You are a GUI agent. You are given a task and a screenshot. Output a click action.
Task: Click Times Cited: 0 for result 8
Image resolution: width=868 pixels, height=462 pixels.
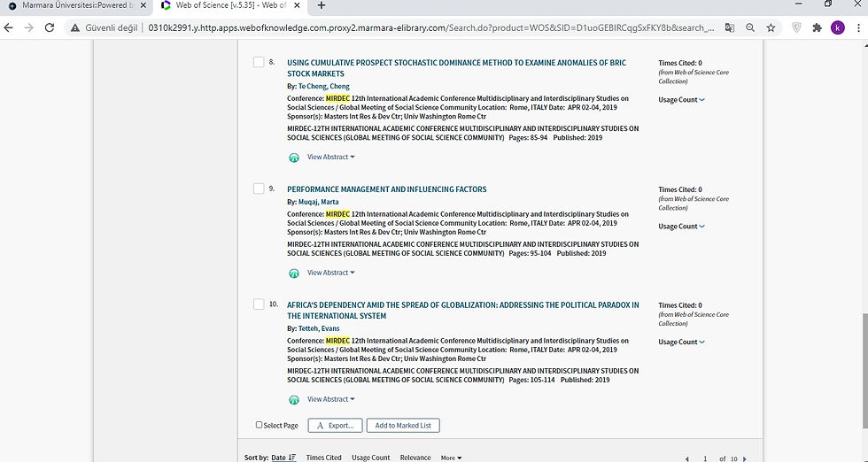click(680, 63)
